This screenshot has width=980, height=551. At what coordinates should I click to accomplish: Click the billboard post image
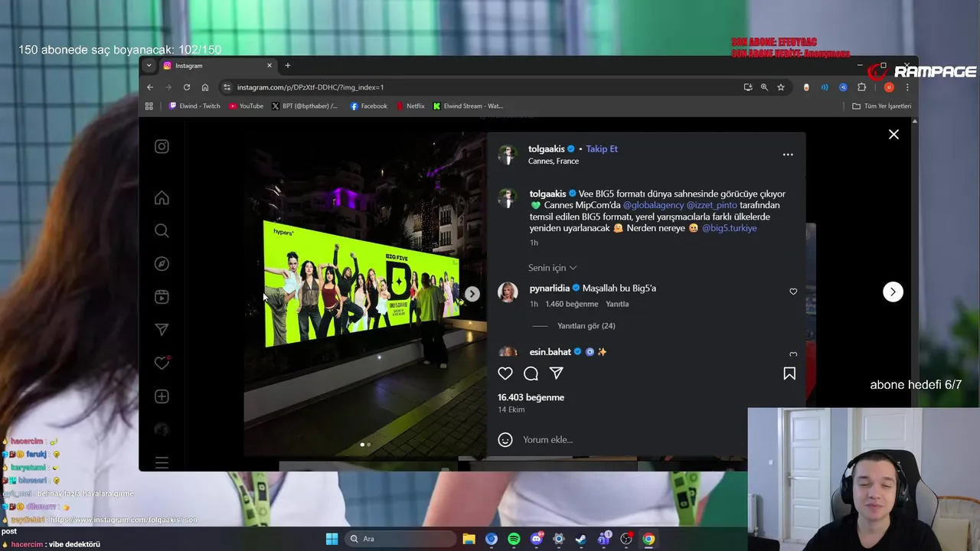365,294
